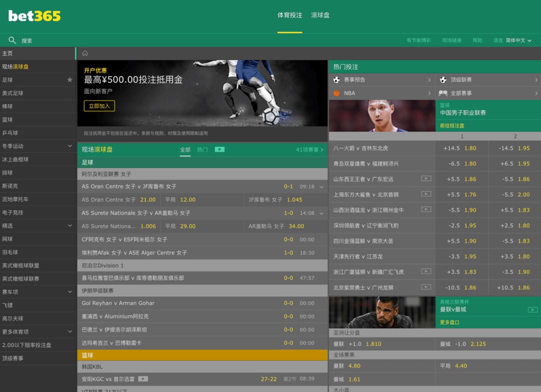This screenshot has height=392, width=541.
Task: Open 篮球 in the sidebar
Action: click(x=38, y=120)
